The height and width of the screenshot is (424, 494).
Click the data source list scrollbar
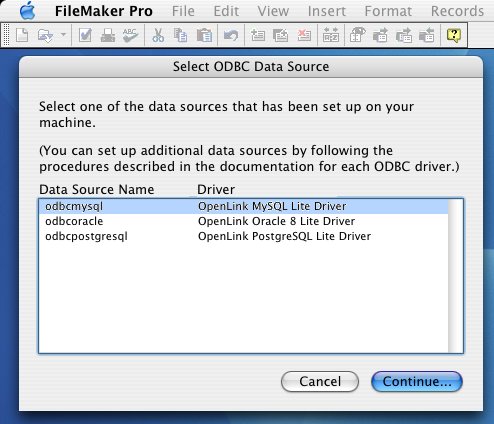click(x=455, y=276)
